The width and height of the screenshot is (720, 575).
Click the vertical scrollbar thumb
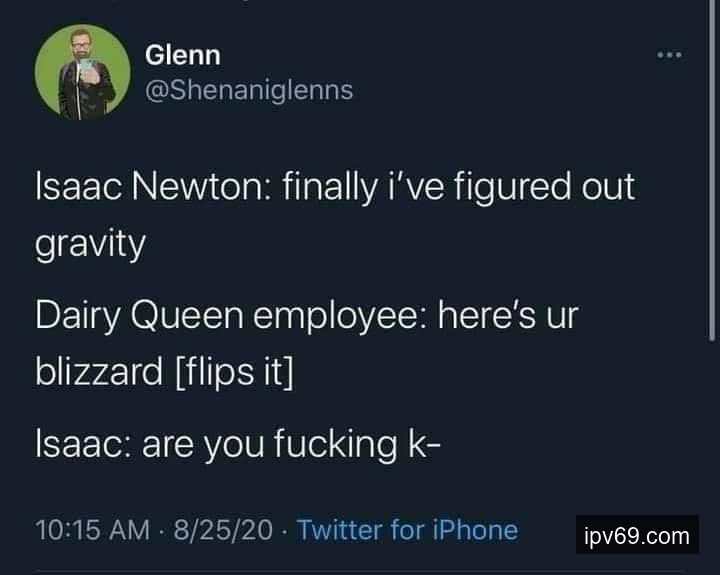[712, 170]
